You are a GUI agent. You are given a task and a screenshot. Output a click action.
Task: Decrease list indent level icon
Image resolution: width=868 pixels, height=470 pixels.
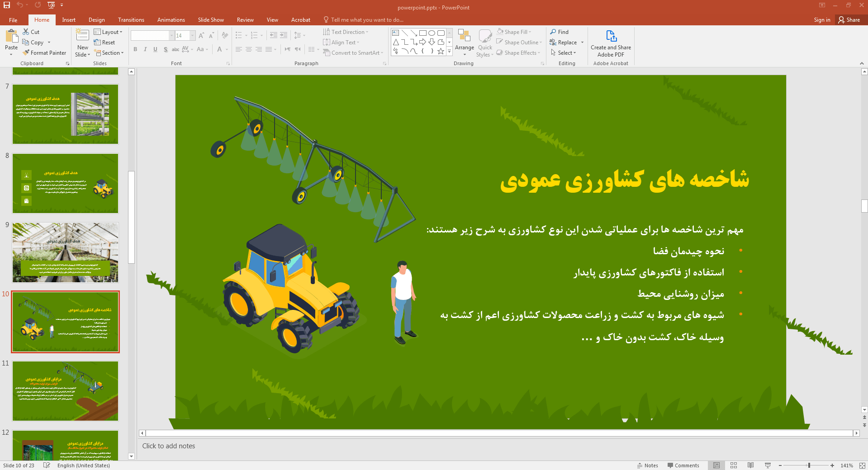coord(274,35)
